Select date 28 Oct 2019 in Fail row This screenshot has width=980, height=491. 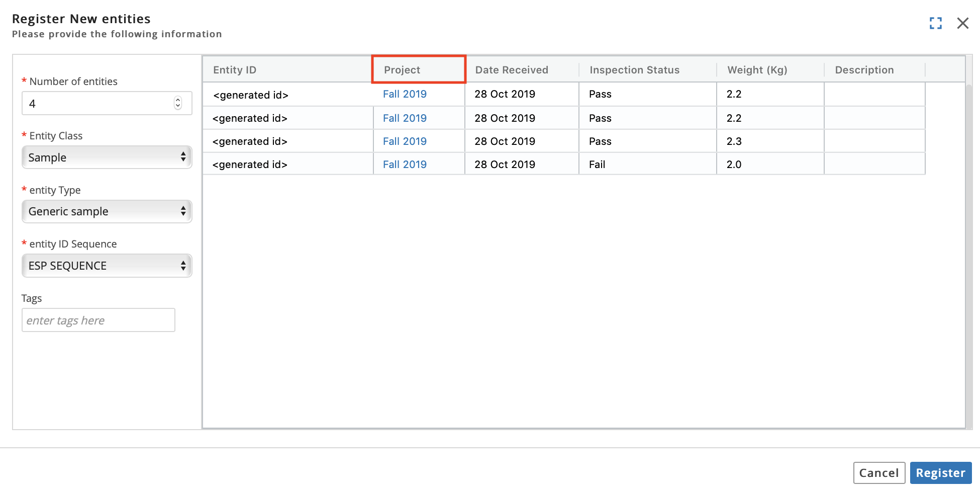click(x=522, y=164)
